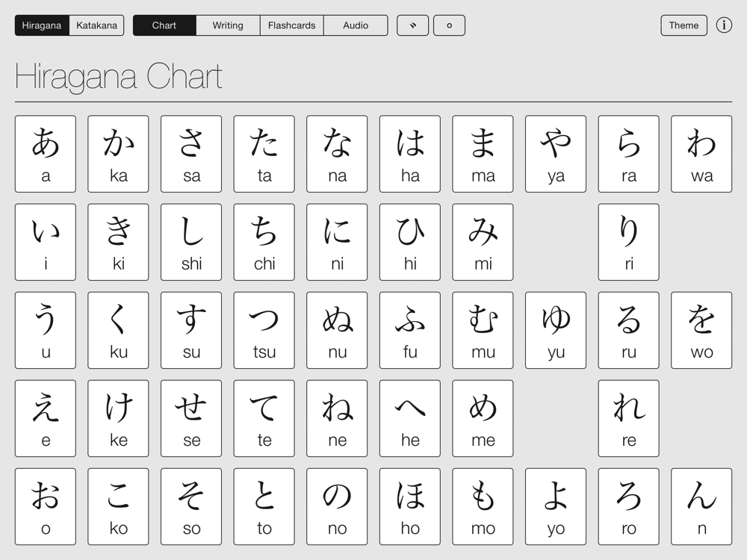
Task: Click the は (ha) card
Action: tap(409, 154)
